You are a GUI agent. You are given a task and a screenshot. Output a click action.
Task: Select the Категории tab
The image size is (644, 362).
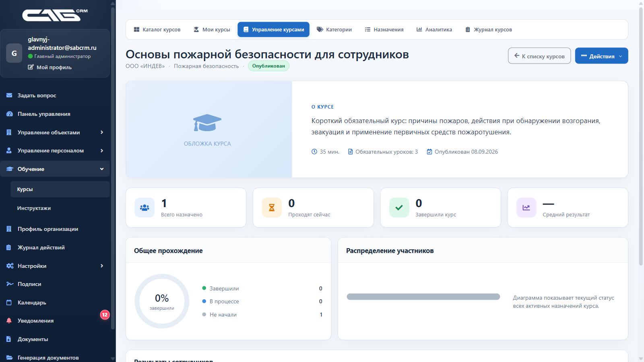[x=334, y=29]
